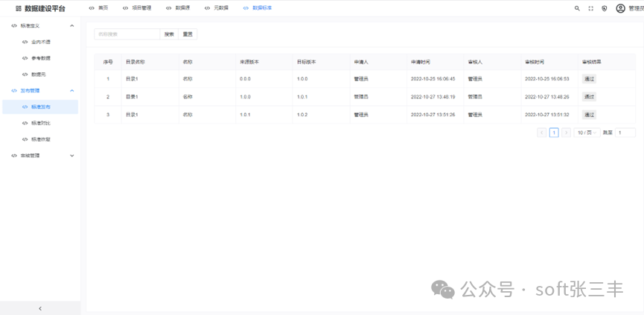Viewport: 644px width, 315px height.
Task: Click 目录1 in row 3
Action: tap(132, 115)
